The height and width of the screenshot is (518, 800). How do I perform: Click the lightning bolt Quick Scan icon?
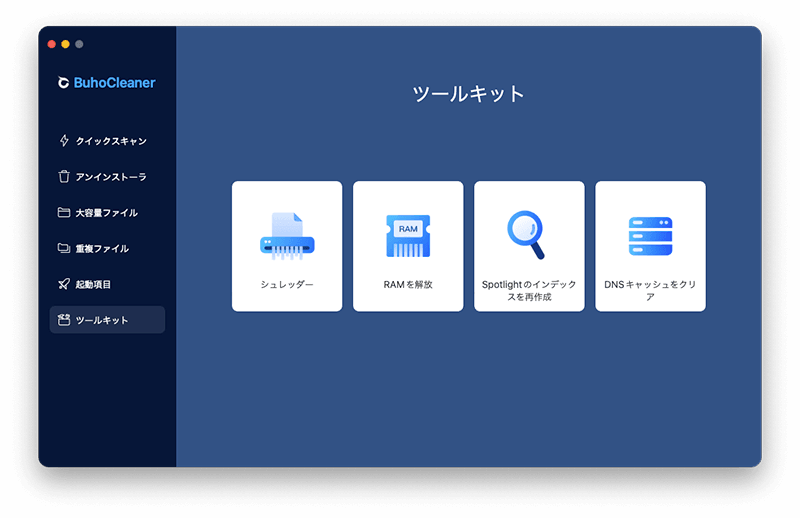[64, 141]
